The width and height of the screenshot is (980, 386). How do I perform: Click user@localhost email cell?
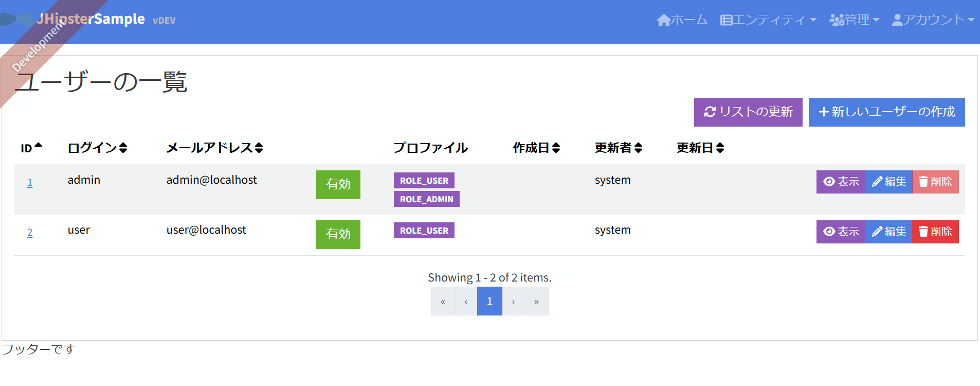206,230
